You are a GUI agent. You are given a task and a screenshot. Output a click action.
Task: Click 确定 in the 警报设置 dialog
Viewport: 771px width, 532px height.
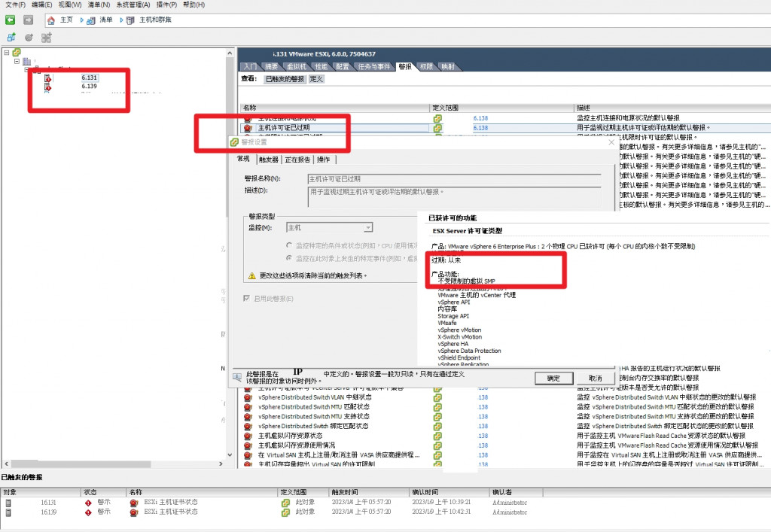(x=553, y=378)
